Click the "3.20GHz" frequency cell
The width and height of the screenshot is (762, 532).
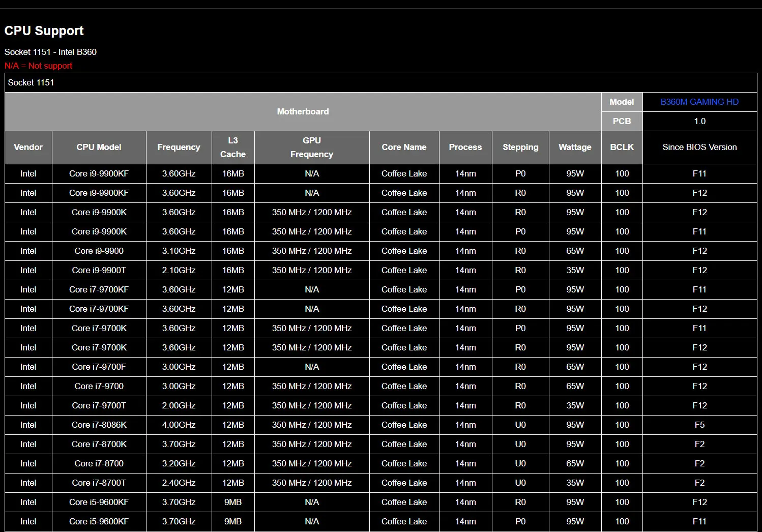179,463
